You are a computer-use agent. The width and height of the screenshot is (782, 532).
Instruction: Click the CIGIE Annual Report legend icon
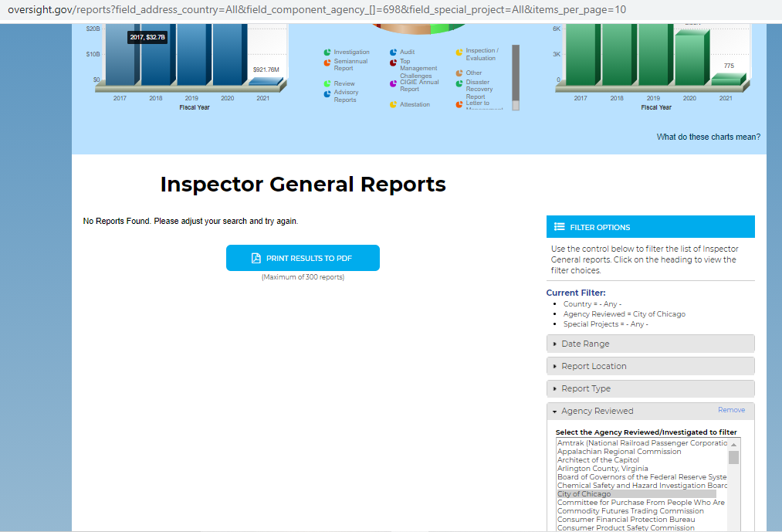pos(393,83)
